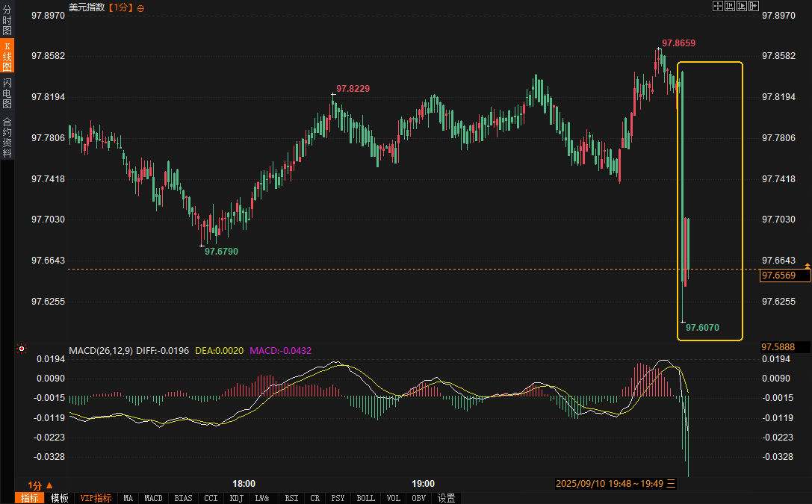Click the orange circle icon beside 【1分】
The image size is (812, 504).
tap(140, 8)
